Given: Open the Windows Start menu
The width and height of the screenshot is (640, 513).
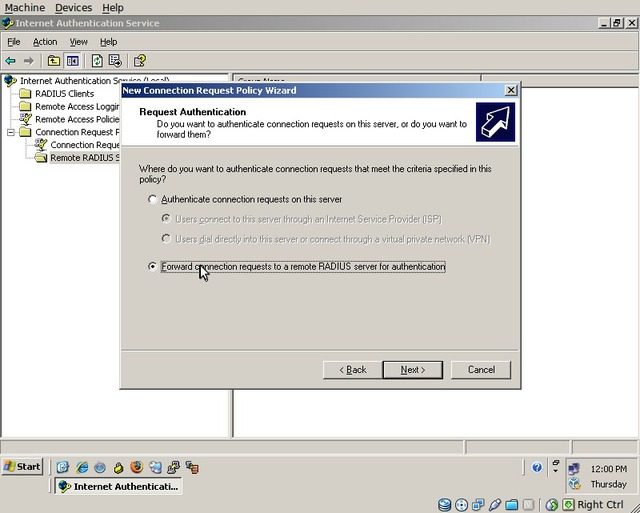Looking at the screenshot, I should [22, 467].
